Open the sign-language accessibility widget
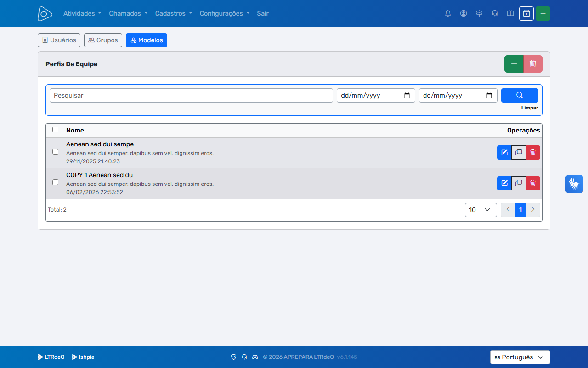This screenshot has width=588, height=368. click(574, 184)
